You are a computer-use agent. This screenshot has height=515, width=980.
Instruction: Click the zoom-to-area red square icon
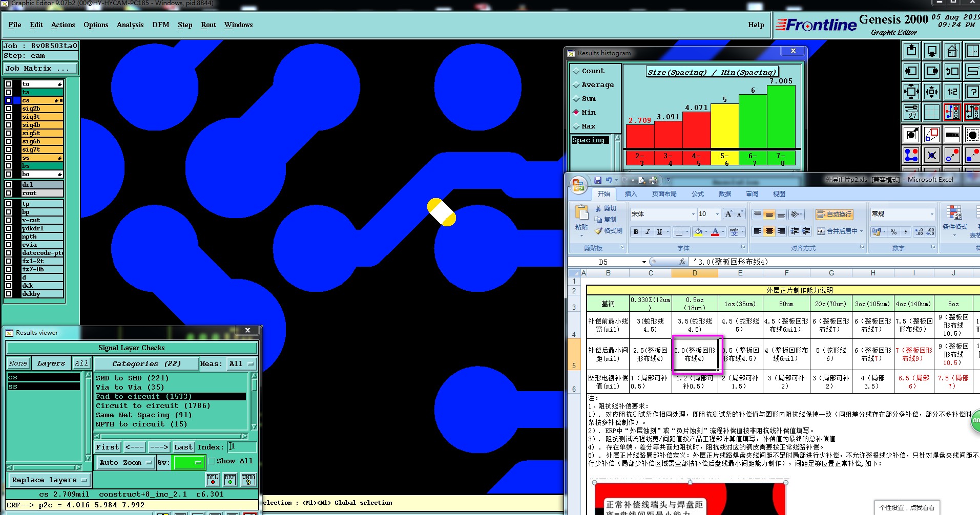coord(932,135)
